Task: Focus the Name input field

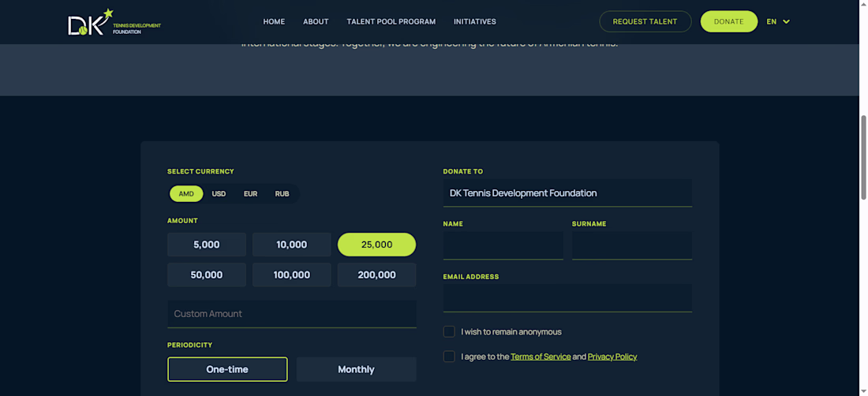Action: [x=503, y=245]
